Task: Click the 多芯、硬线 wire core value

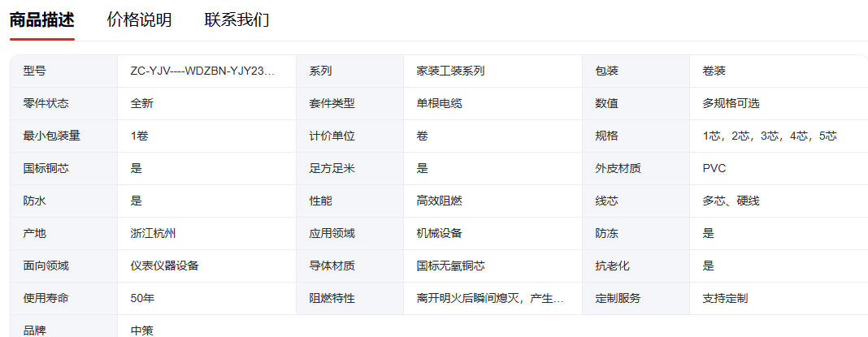Action: (731, 201)
